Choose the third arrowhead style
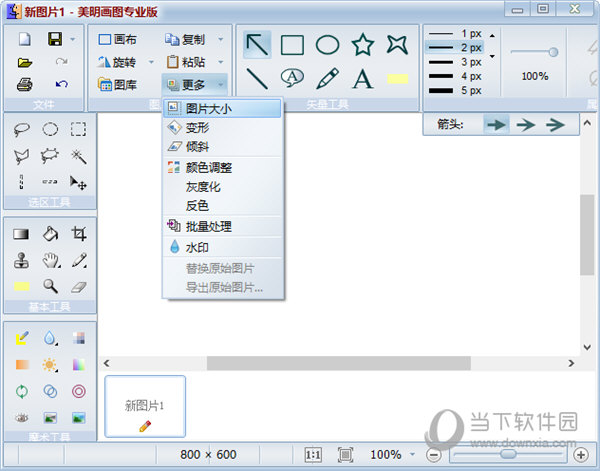This screenshot has height=471, width=600. [x=556, y=125]
